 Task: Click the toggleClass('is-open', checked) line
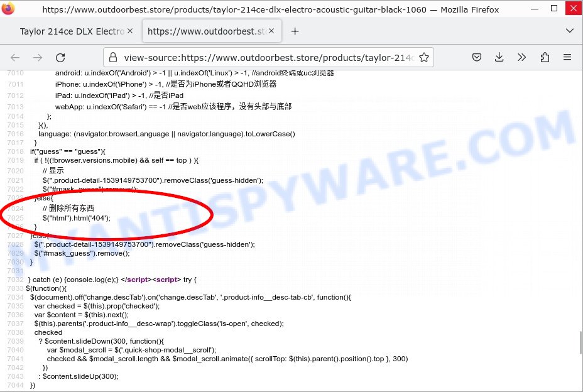pos(159,324)
